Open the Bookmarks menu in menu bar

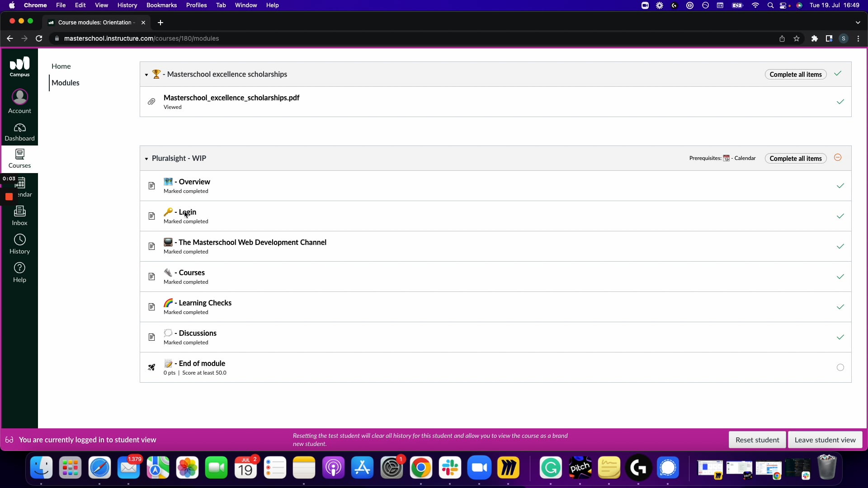click(x=161, y=5)
